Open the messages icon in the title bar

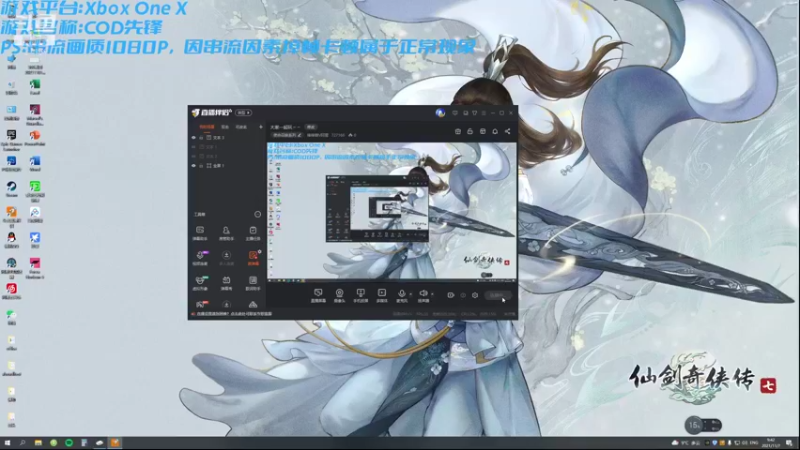pos(455,113)
